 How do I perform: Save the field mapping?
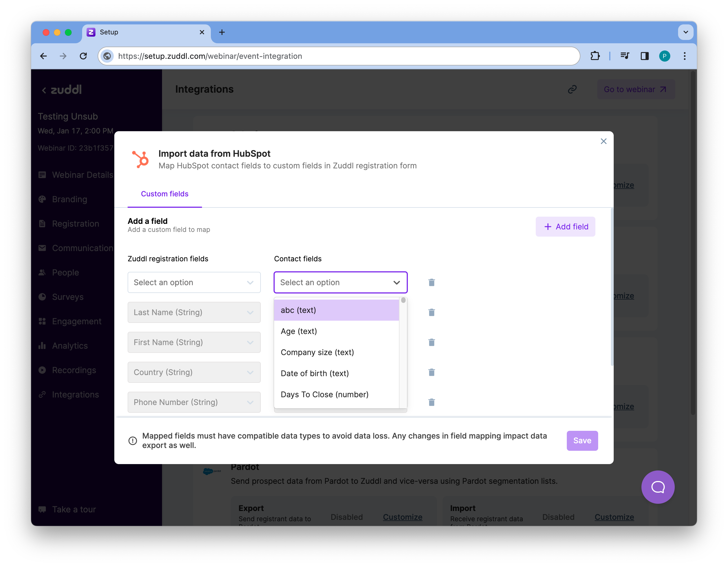tap(582, 441)
